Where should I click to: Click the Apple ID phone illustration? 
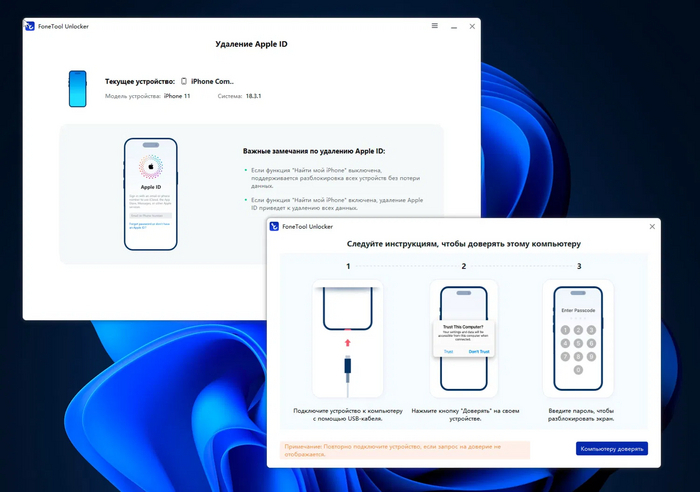coord(151,194)
